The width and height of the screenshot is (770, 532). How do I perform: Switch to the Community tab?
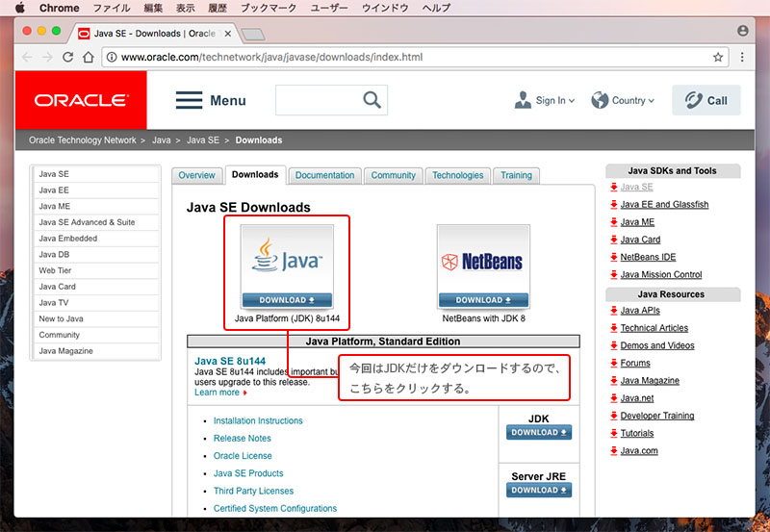point(394,176)
